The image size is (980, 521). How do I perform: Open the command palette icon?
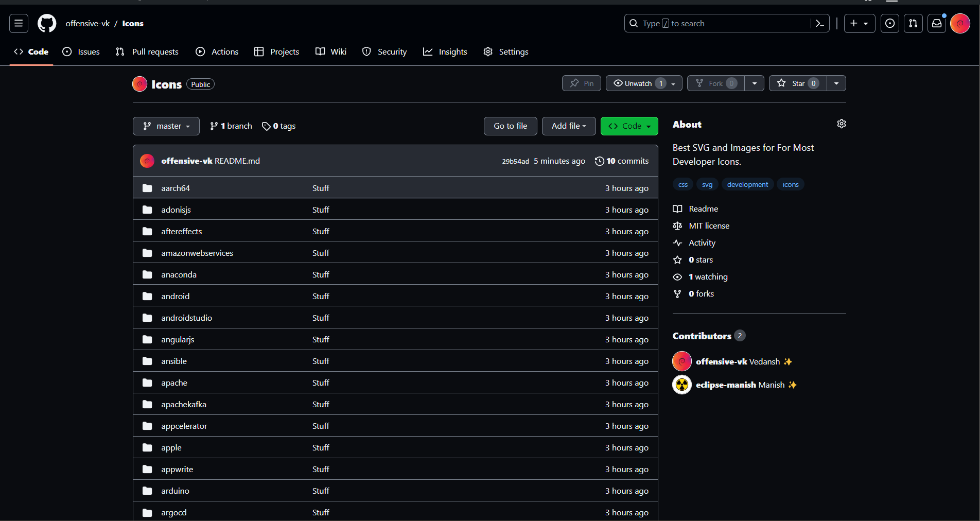click(820, 23)
